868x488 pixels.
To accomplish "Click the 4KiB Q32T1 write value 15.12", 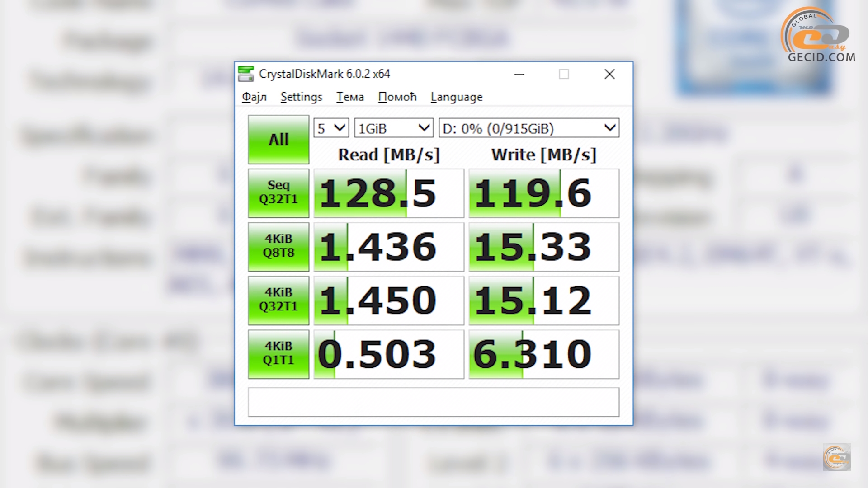I will [x=544, y=300].
